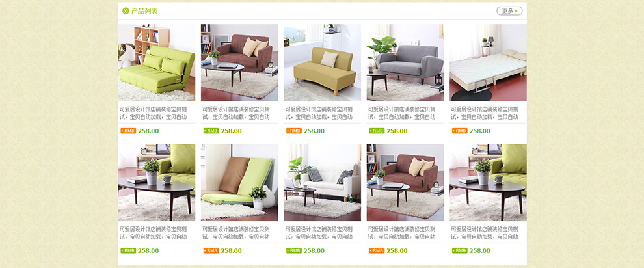
Task: Click the green RMB tag under gray armchair
Action: tap(377, 131)
